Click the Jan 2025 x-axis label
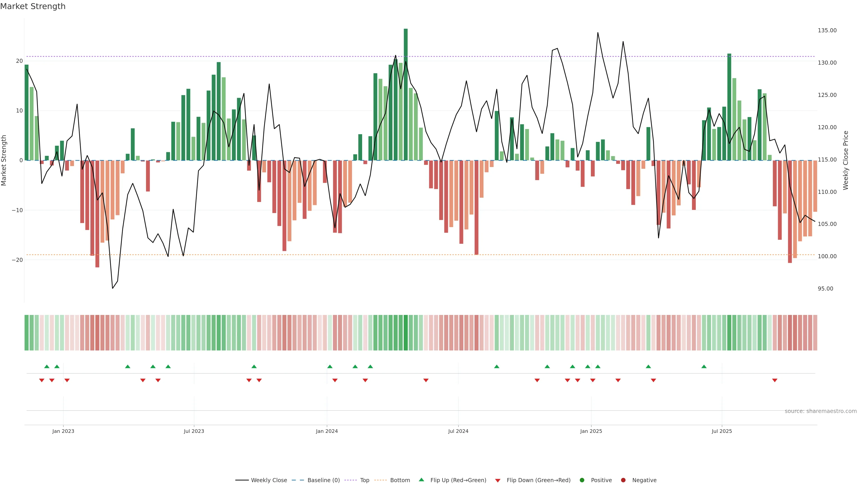Viewport: 868px width, 488px height. click(x=591, y=431)
